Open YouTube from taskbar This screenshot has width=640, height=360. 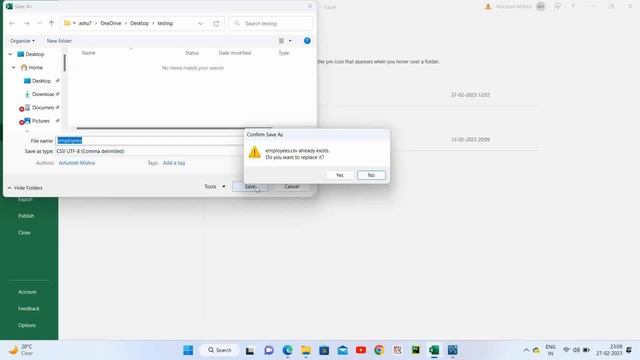[x=361, y=350]
